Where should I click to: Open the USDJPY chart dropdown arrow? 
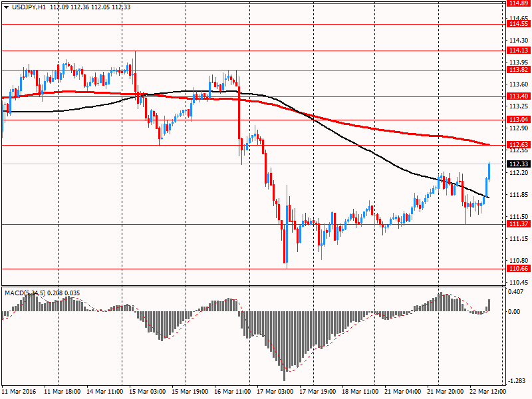pos(7,7)
